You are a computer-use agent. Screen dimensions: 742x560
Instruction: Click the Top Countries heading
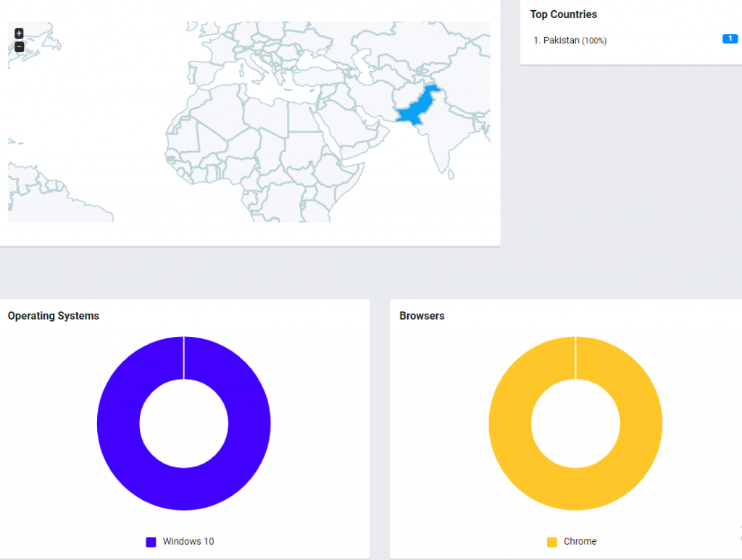[563, 14]
